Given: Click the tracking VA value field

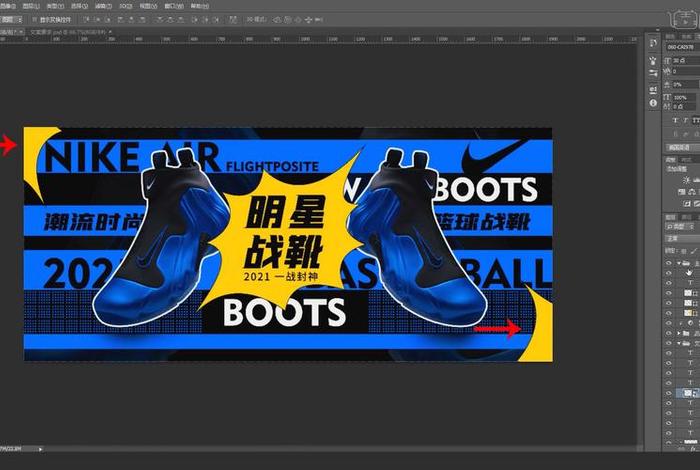Looking at the screenshot, I should 686,71.
